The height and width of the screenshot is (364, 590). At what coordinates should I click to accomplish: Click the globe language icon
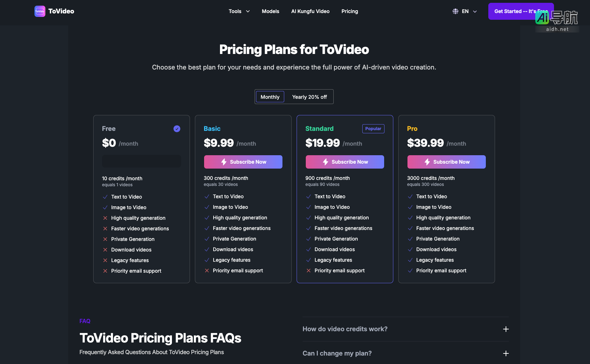click(455, 11)
